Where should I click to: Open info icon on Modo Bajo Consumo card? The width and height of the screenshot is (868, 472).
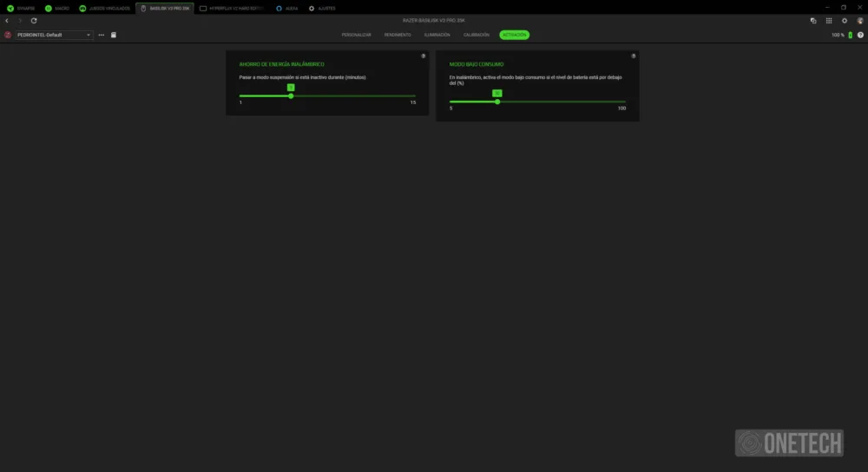point(634,56)
